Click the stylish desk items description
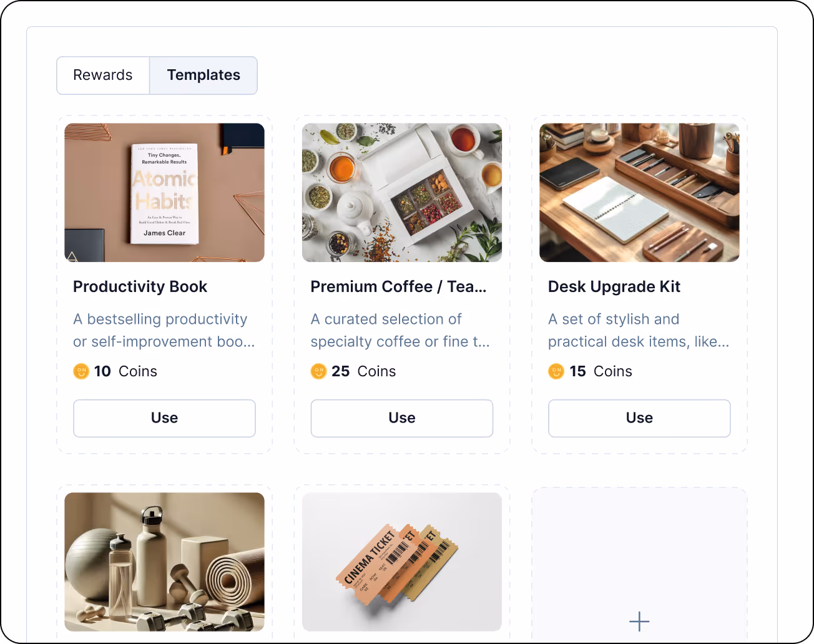 [x=639, y=330]
